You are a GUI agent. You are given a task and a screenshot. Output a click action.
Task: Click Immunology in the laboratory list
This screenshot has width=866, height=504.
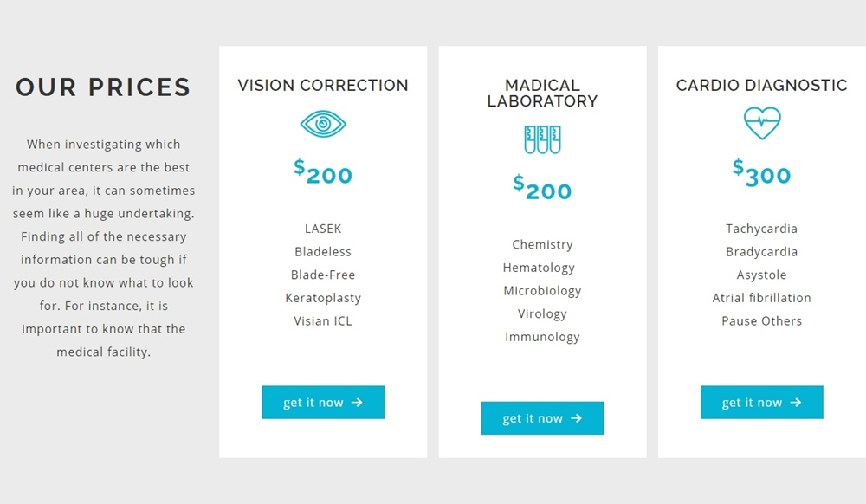click(542, 337)
